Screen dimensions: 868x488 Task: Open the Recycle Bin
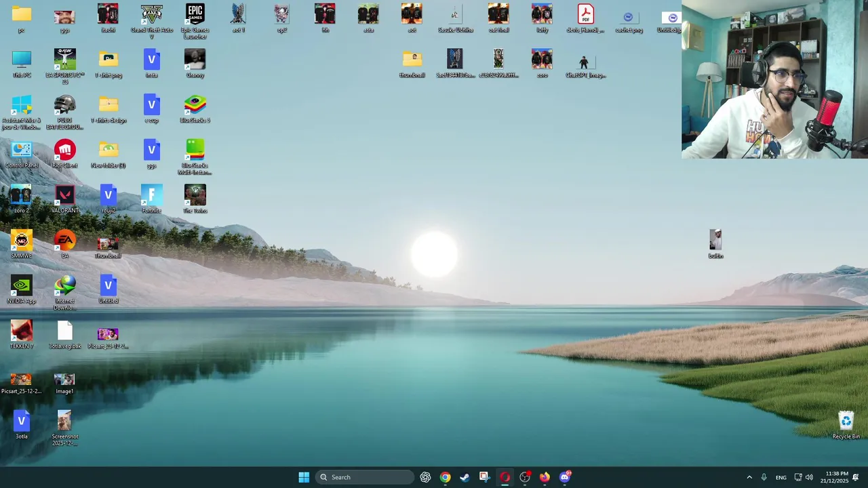click(x=846, y=425)
